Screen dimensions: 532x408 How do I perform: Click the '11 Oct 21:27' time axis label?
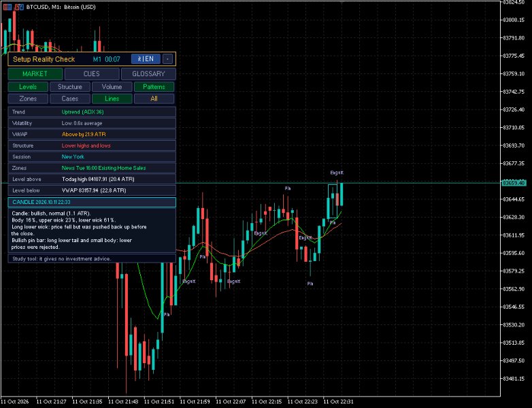tap(51, 402)
